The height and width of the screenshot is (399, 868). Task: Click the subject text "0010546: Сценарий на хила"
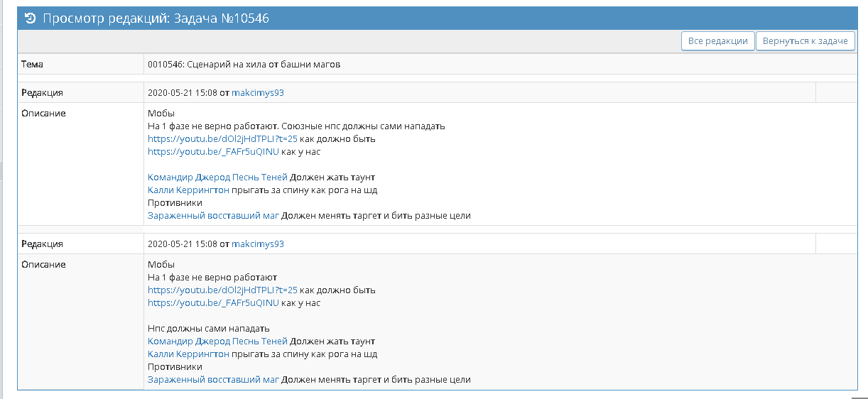tap(244, 65)
